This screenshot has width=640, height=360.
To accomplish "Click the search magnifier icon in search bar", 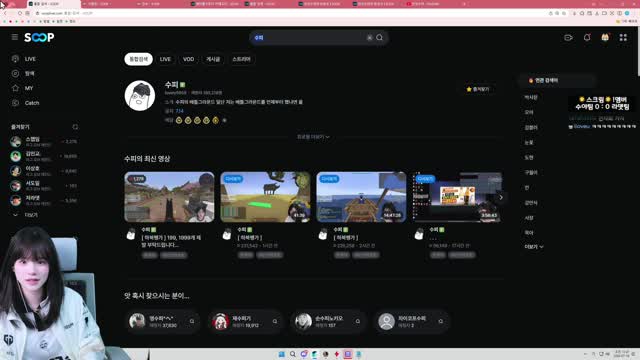I will click(380, 38).
